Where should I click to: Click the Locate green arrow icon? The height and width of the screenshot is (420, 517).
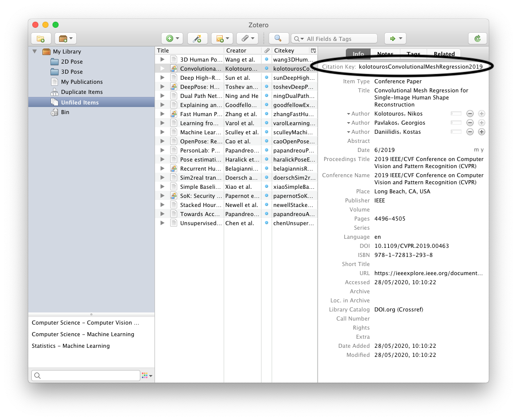[x=392, y=38]
